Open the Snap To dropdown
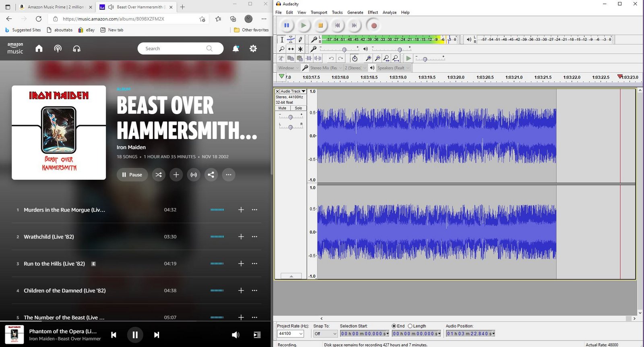This screenshot has width=644, height=347. point(334,334)
